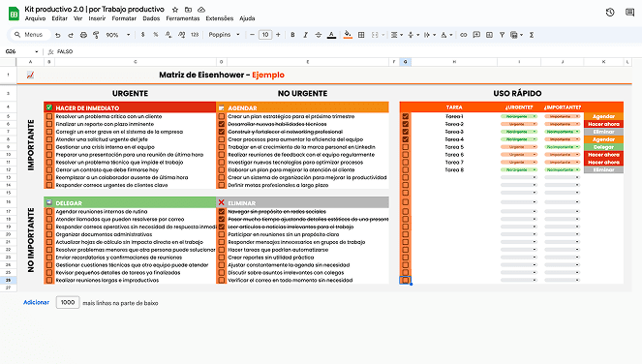Click the Menus search button
Screen dimensions: 642x364
[29, 35]
